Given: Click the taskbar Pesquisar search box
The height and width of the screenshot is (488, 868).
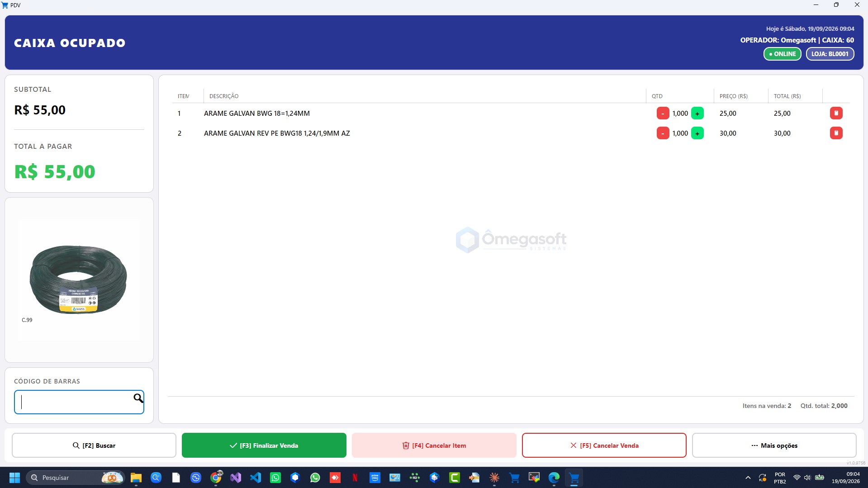Looking at the screenshot, I should click(x=75, y=478).
